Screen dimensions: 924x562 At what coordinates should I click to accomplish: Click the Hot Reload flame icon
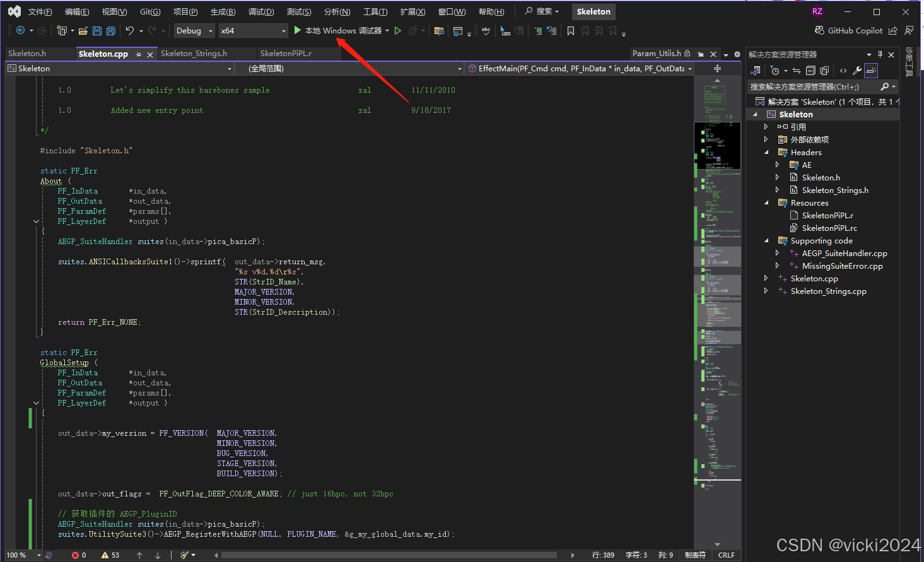click(x=413, y=30)
